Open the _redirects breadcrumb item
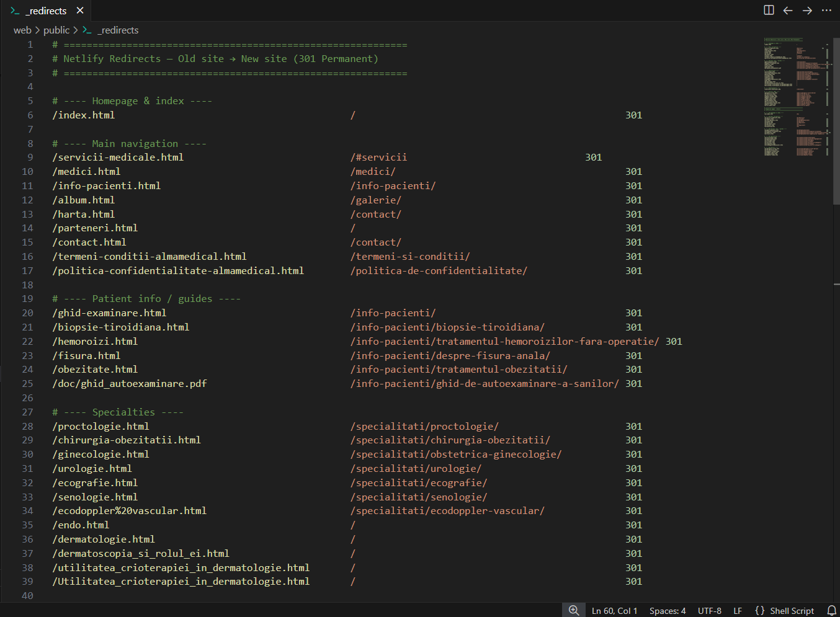The height and width of the screenshot is (617, 840). click(119, 30)
